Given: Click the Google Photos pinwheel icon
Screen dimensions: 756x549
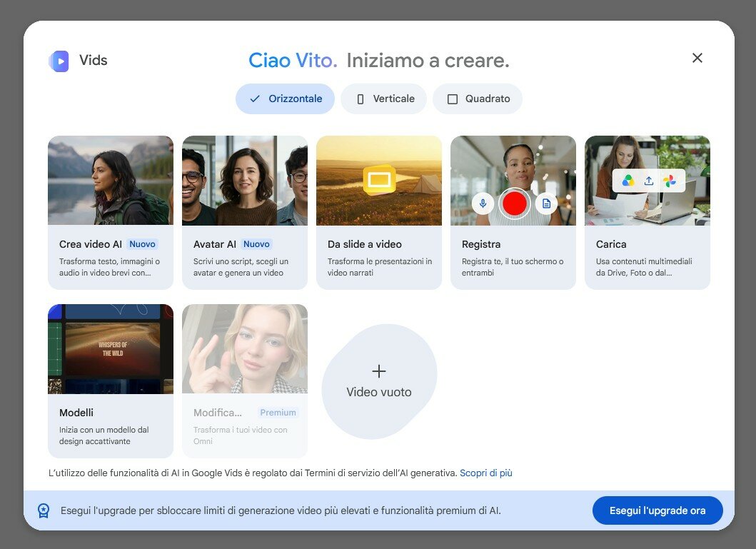Looking at the screenshot, I should (670, 181).
